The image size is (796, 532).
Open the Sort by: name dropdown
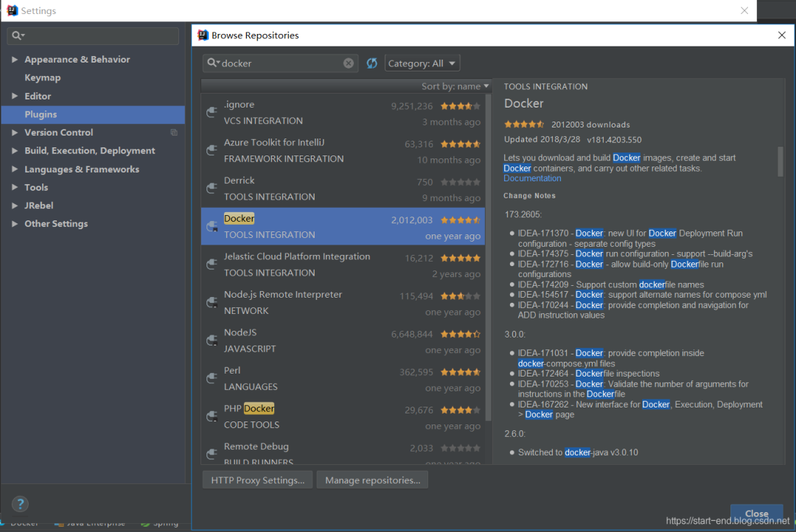click(x=455, y=85)
